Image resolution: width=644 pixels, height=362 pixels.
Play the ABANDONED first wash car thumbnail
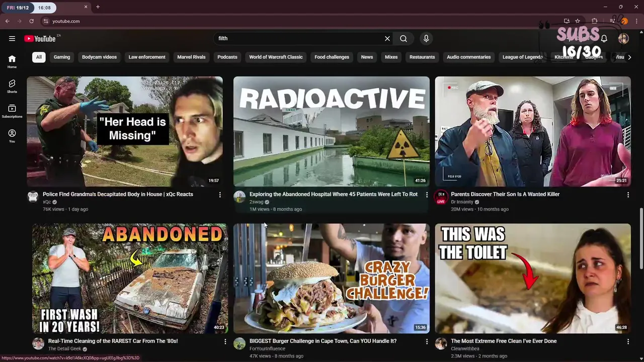130,279
